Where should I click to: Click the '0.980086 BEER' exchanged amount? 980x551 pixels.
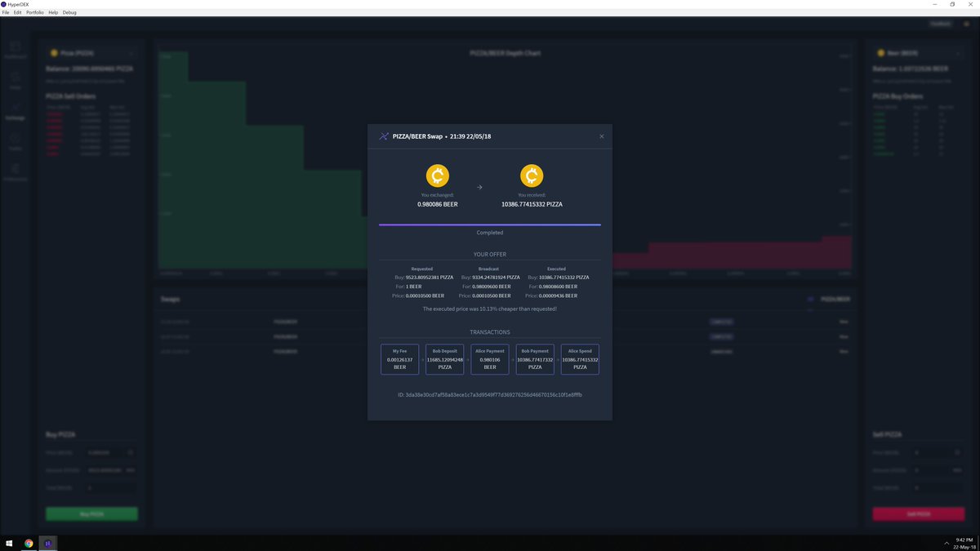pyautogui.click(x=438, y=204)
